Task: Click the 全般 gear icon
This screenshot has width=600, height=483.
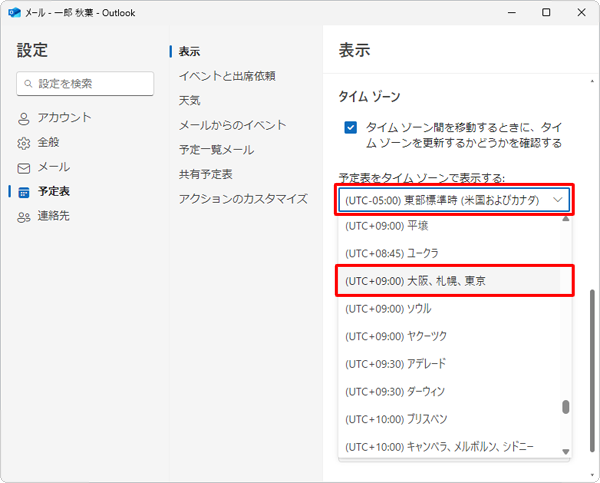Action: pos(23,143)
